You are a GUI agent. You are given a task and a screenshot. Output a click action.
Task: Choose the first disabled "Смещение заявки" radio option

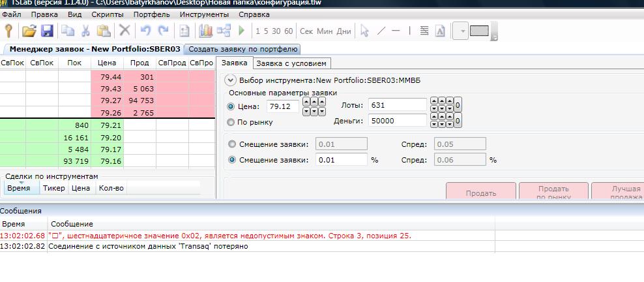tap(231, 144)
